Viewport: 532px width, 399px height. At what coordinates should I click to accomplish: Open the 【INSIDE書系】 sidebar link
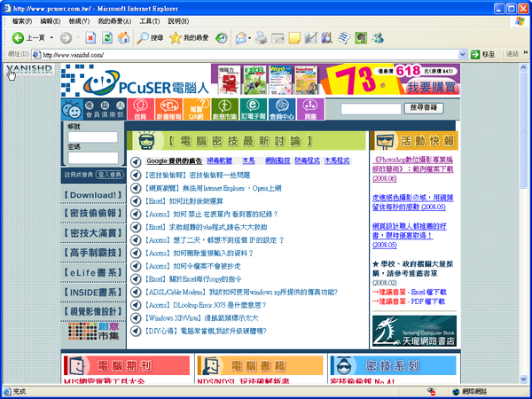point(93,292)
